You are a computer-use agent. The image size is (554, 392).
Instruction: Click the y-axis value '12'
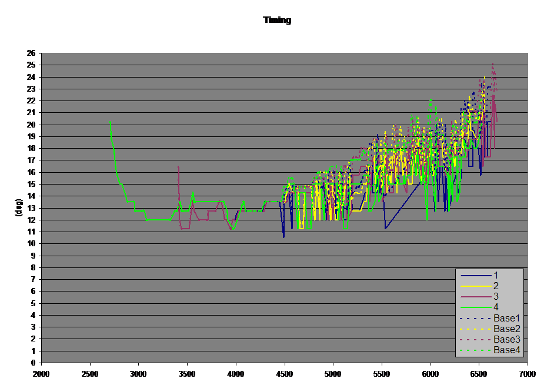[31, 220]
